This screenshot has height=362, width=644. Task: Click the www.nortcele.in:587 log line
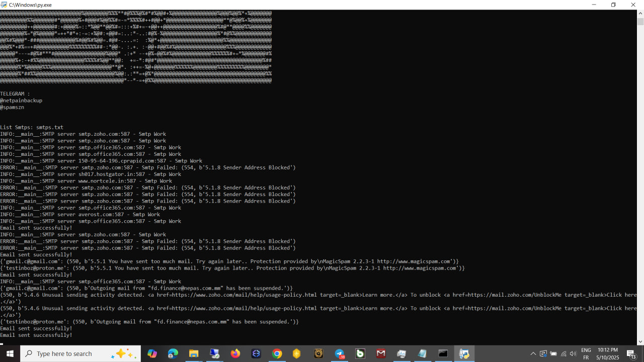[86, 181]
